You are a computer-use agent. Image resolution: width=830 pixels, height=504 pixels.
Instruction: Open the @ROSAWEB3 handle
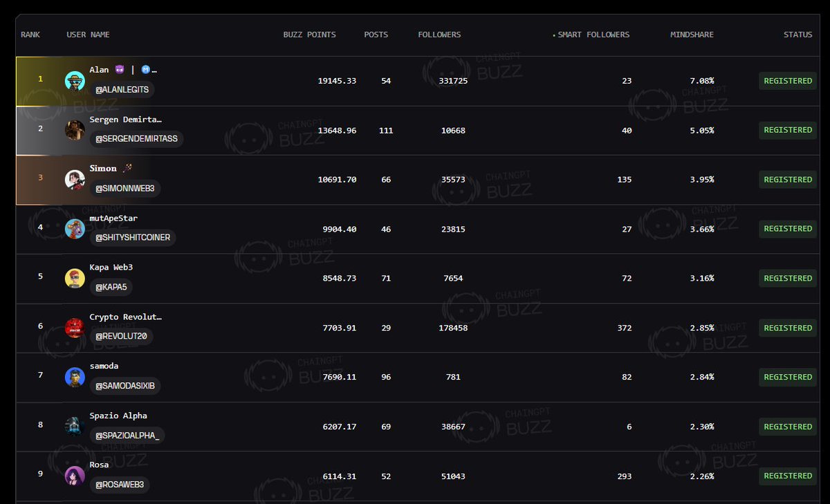(x=120, y=485)
